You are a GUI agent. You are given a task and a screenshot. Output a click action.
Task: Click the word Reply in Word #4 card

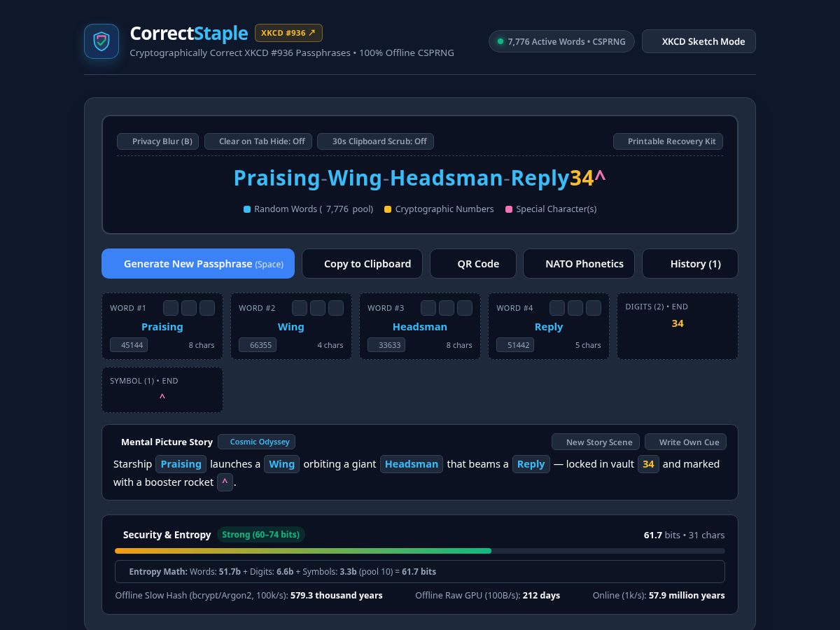coord(549,327)
